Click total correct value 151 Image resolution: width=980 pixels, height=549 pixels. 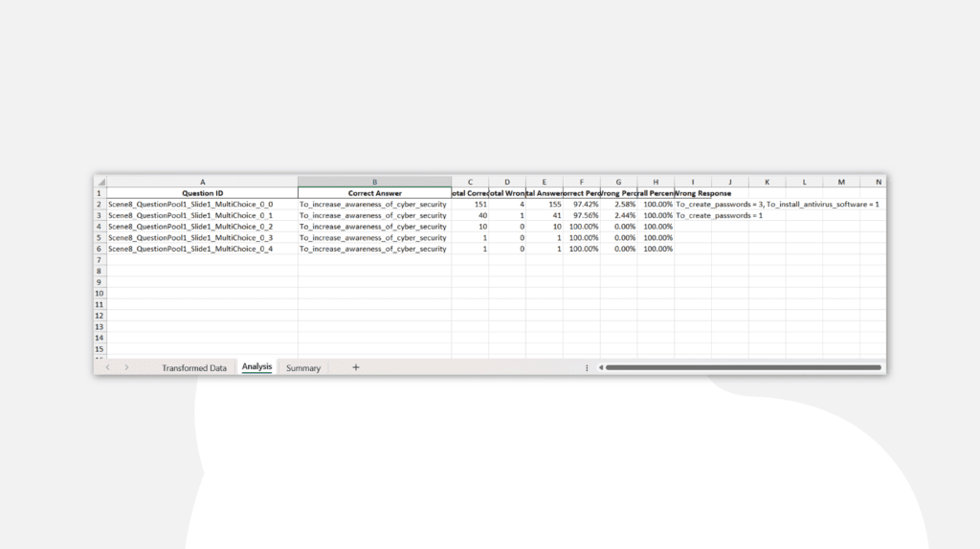pos(470,205)
